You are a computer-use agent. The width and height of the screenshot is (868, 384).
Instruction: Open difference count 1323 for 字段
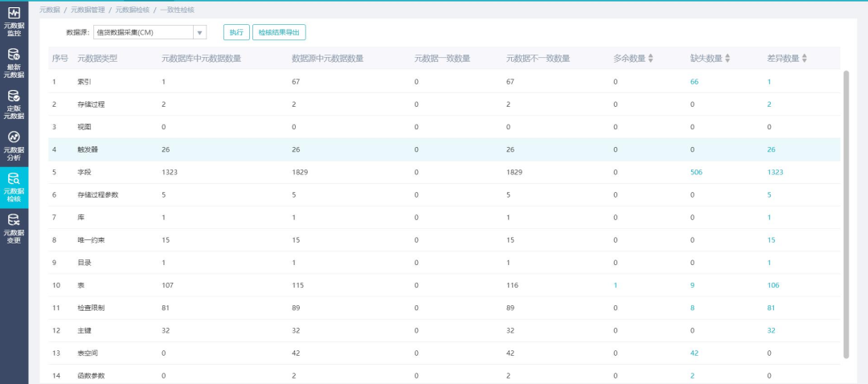775,172
